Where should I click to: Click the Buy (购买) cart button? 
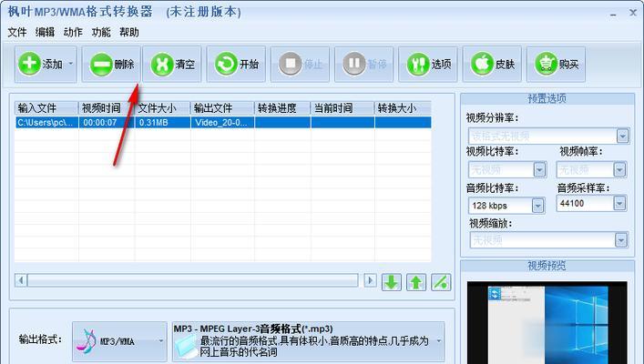[x=557, y=64]
